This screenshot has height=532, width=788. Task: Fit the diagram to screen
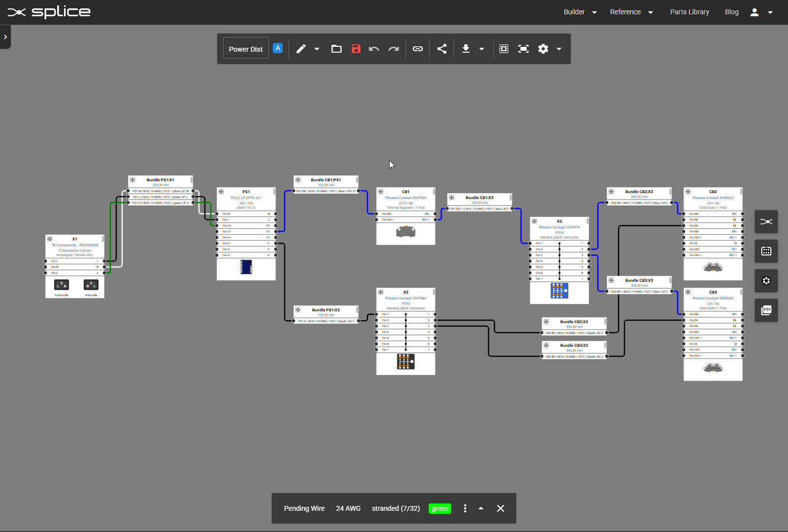(x=523, y=49)
